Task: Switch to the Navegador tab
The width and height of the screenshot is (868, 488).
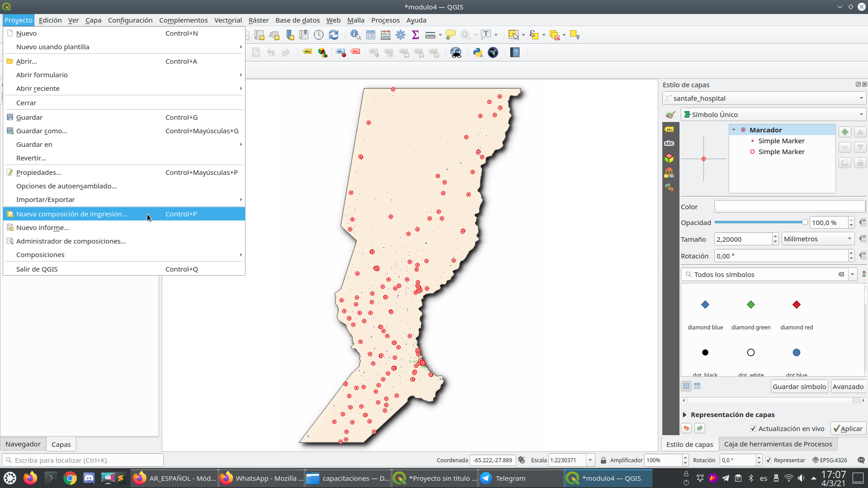Action: point(23,444)
